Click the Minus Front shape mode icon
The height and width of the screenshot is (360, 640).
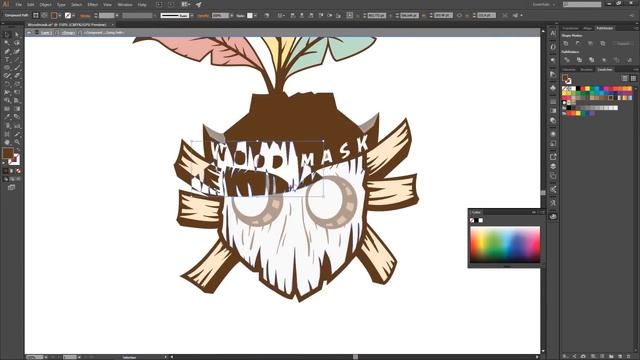click(x=578, y=43)
